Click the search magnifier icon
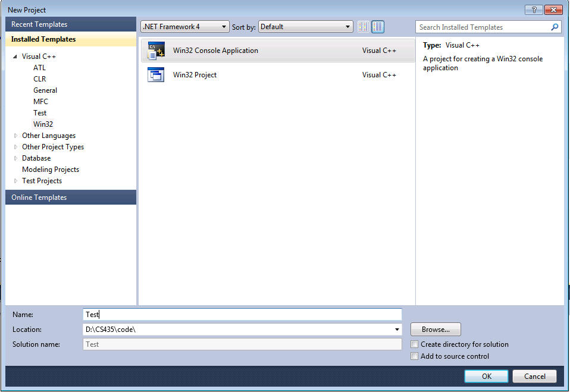The width and height of the screenshot is (570, 392). 555,27
